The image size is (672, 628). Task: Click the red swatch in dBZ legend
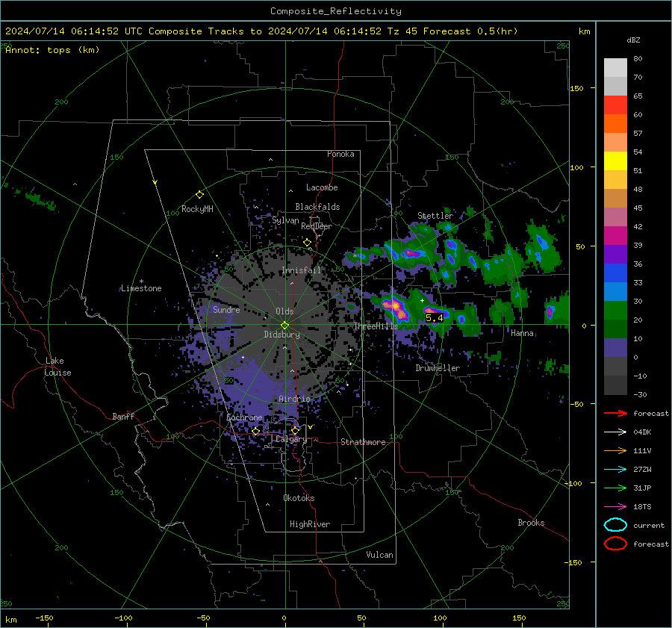(x=615, y=105)
